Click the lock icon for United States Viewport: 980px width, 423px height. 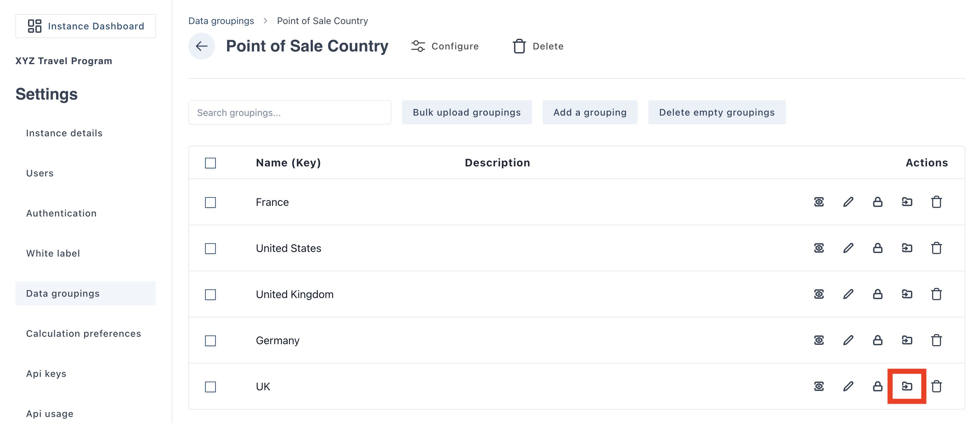coord(877,248)
